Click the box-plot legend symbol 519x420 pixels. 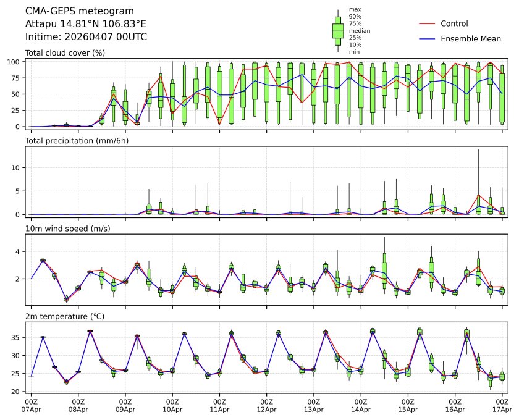click(338, 30)
